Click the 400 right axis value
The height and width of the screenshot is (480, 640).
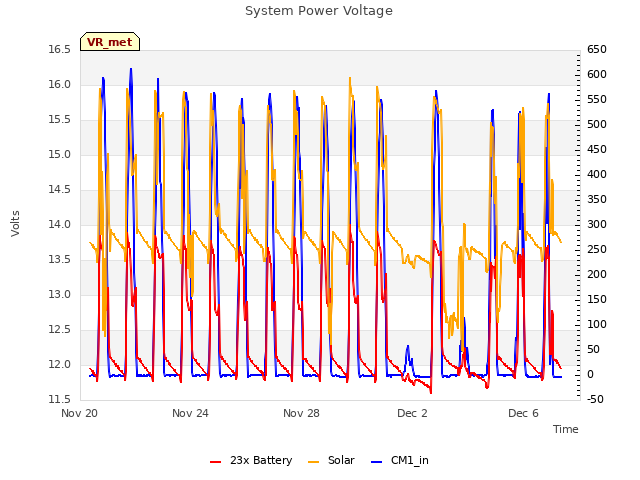tap(597, 175)
